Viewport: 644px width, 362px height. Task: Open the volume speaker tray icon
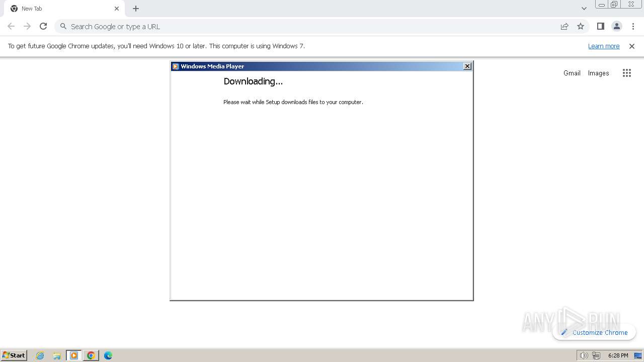point(584,355)
